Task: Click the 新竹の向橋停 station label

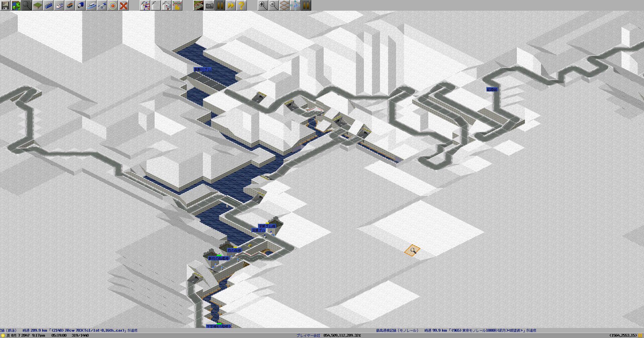Action: 218,258
